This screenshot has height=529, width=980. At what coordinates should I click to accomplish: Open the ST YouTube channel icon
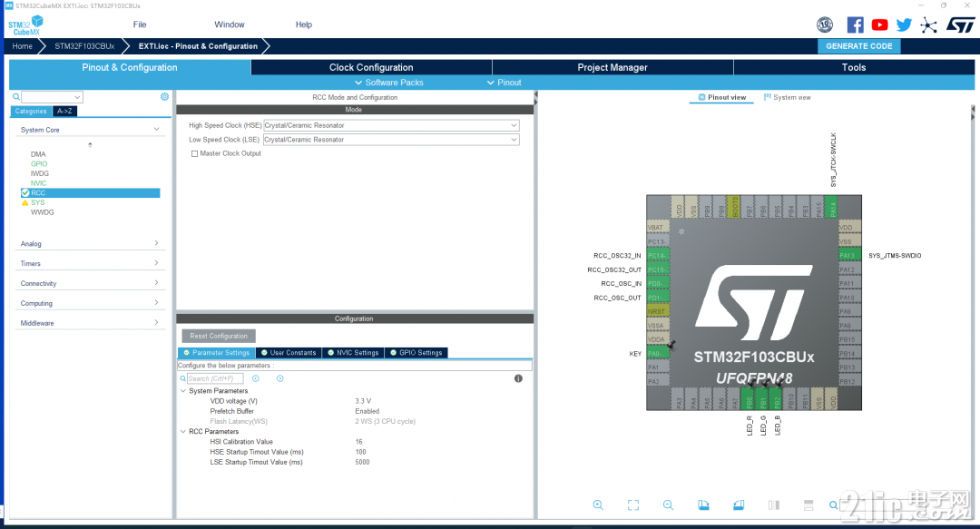879,25
